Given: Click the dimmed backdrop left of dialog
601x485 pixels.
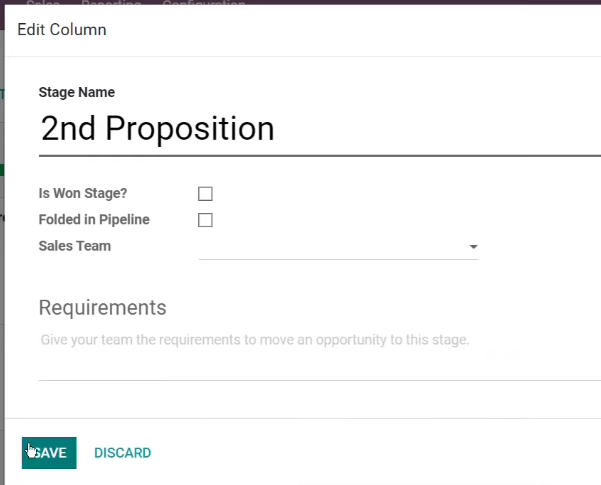Looking at the screenshot, I should pos(2,268).
